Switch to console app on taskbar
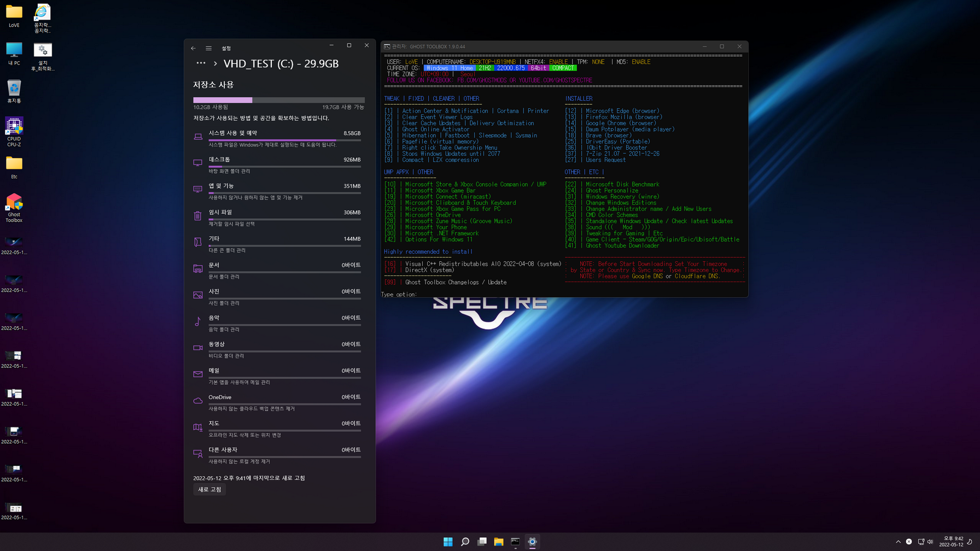 tap(515, 542)
